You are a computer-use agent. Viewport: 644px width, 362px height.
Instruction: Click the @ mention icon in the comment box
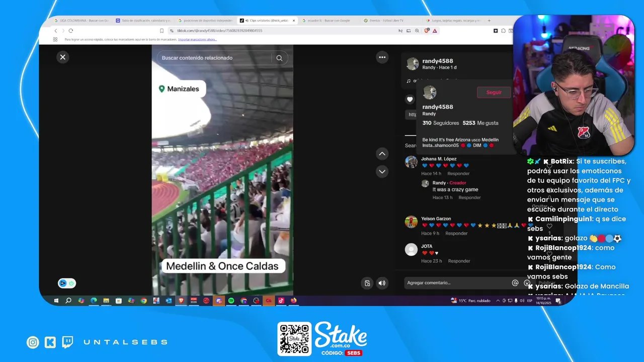click(515, 283)
